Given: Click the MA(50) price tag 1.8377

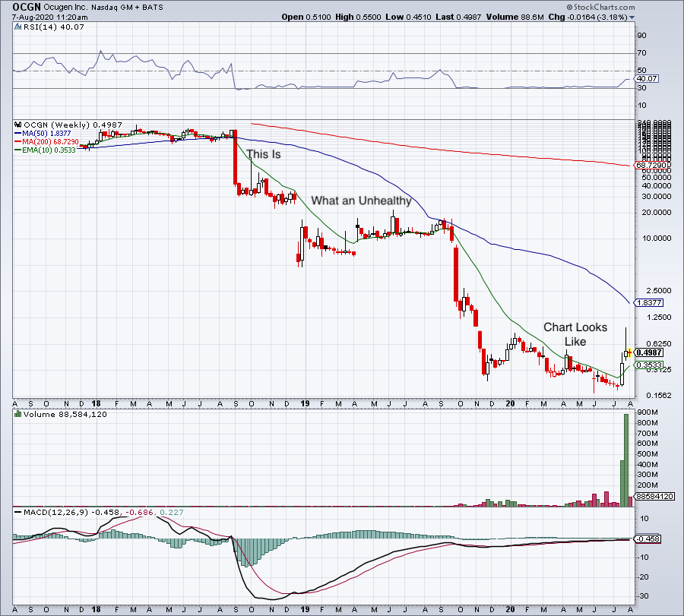Looking at the screenshot, I should click(649, 302).
